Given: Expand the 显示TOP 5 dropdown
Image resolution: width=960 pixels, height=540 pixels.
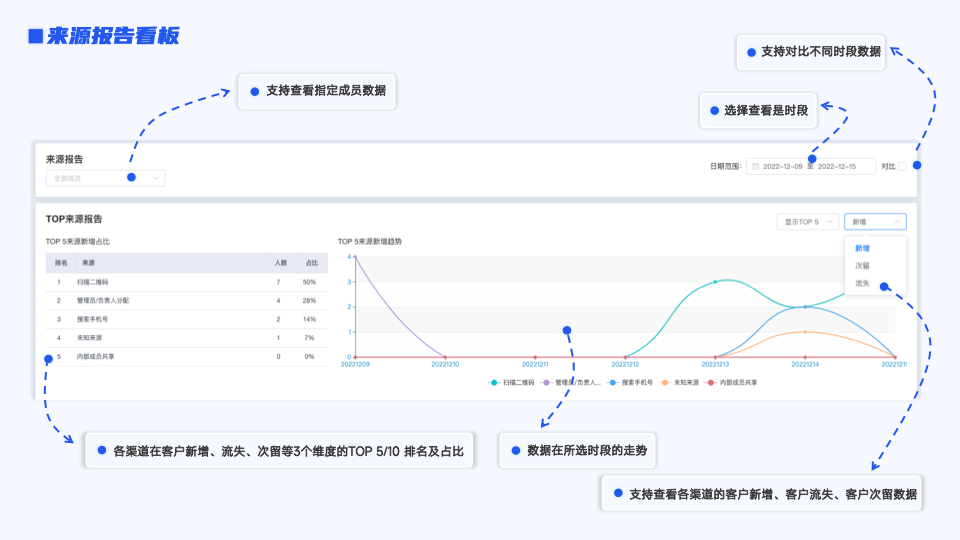Looking at the screenshot, I should coord(807,222).
